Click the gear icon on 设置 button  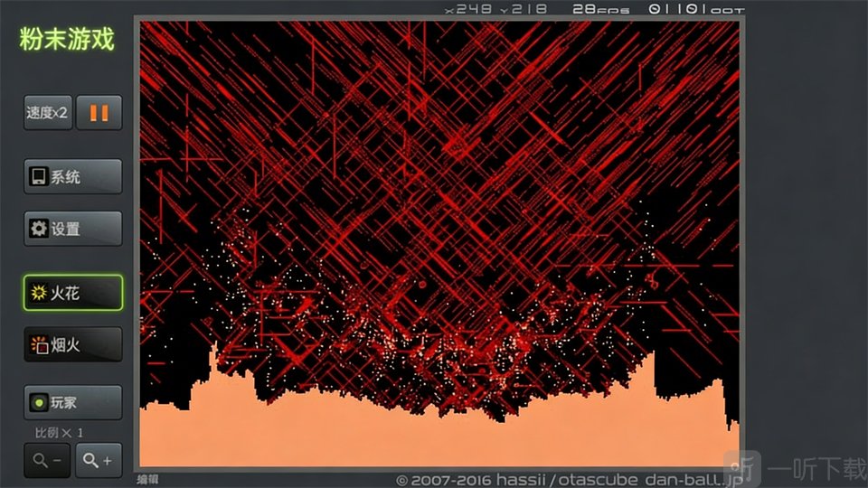(39, 230)
